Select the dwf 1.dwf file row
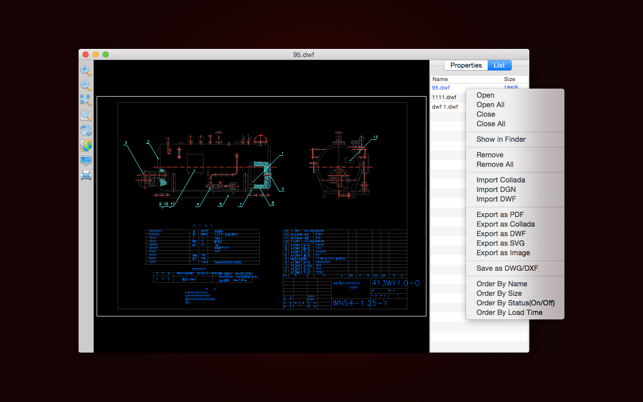This screenshot has height=402, width=643. [445, 106]
